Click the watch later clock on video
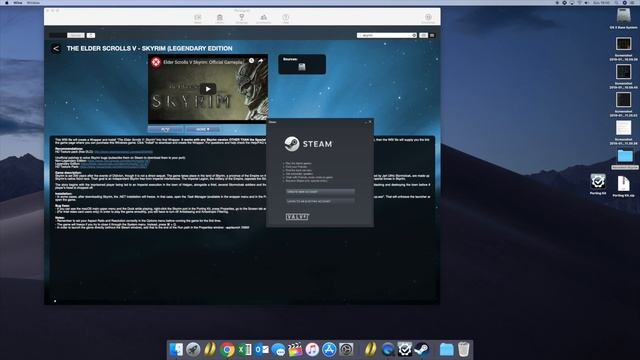 (x=251, y=61)
